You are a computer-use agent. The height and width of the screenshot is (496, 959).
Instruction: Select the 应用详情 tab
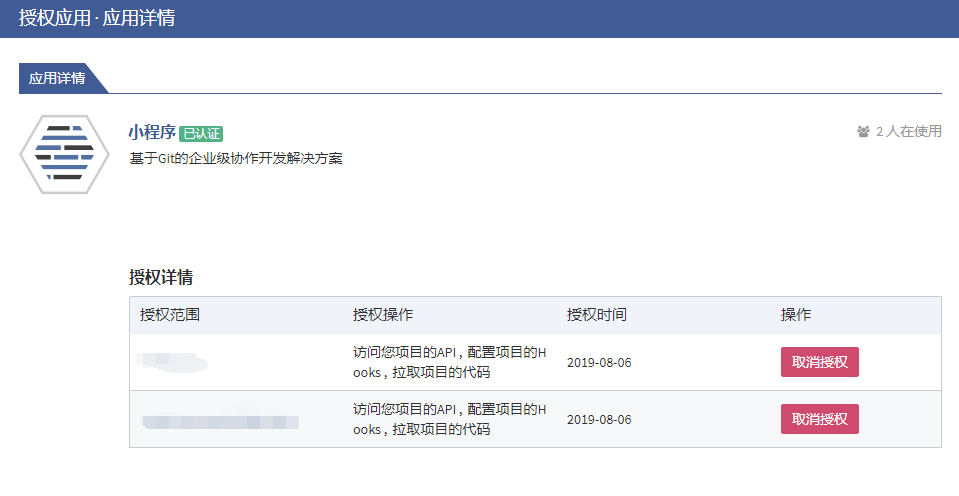58,78
